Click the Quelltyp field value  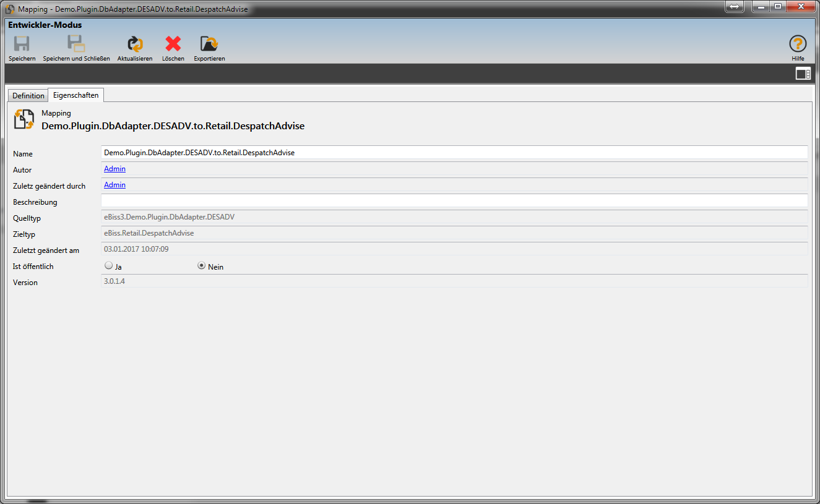tap(169, 217)
